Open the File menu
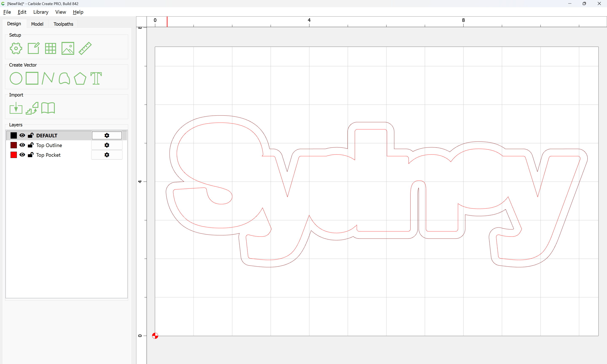 (7, 12)
